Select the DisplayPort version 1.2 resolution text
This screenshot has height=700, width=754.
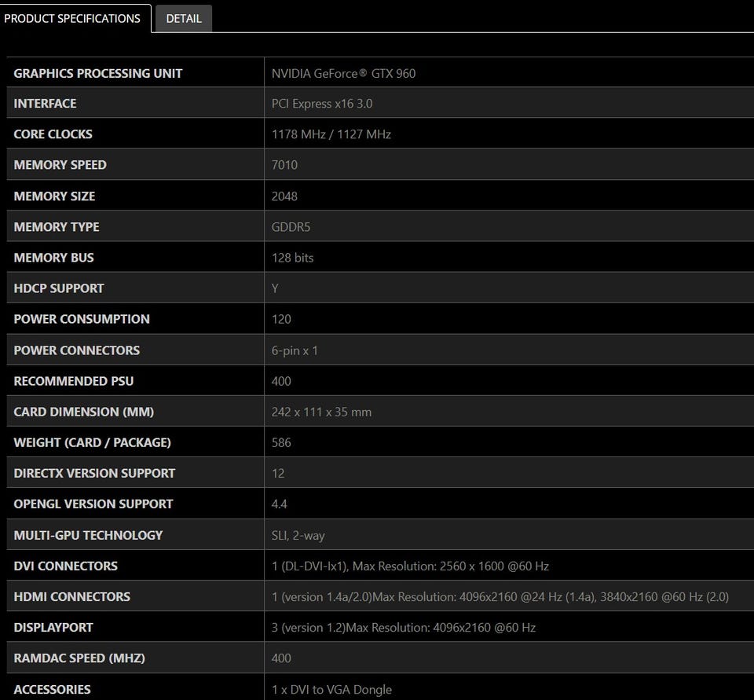pyautogui.click(x=404, y=629)
